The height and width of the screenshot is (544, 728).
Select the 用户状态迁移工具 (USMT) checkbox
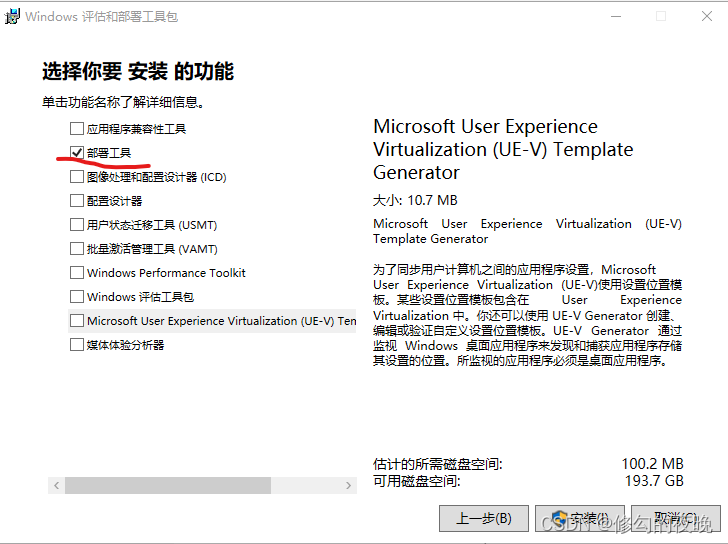77,225
